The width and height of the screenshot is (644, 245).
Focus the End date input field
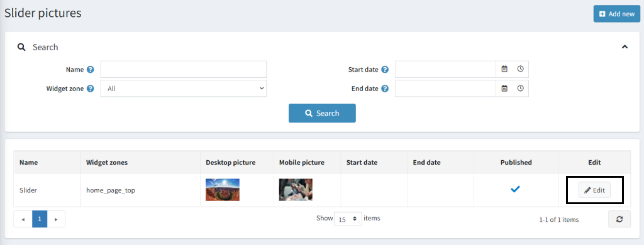coord(446,88)
